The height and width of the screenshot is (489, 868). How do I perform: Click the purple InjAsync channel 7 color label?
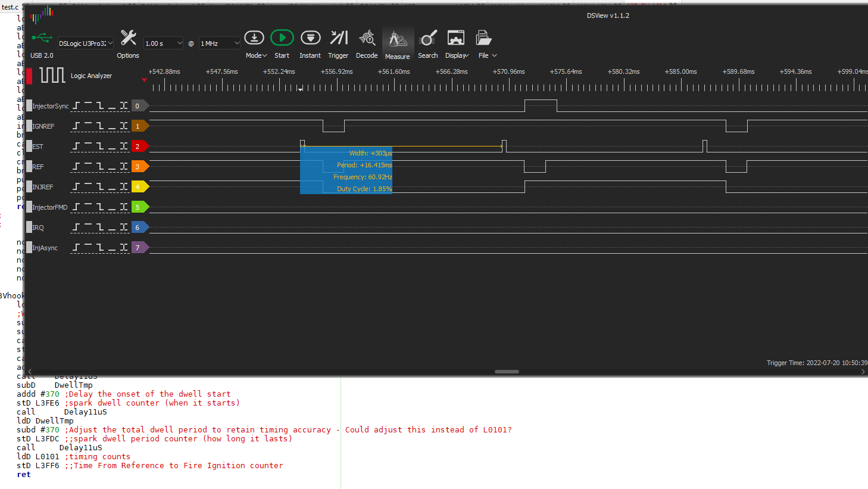click(140, 247)
